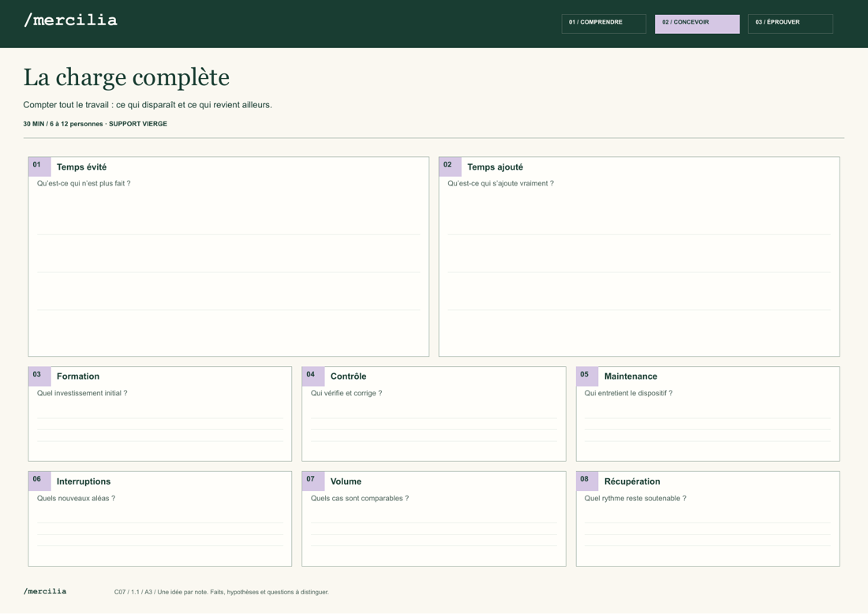This screenshot has width=868, height=614.
Task: Click the '30 MIN / 6 à 12 personnes' line
Action: click(95, 124)
